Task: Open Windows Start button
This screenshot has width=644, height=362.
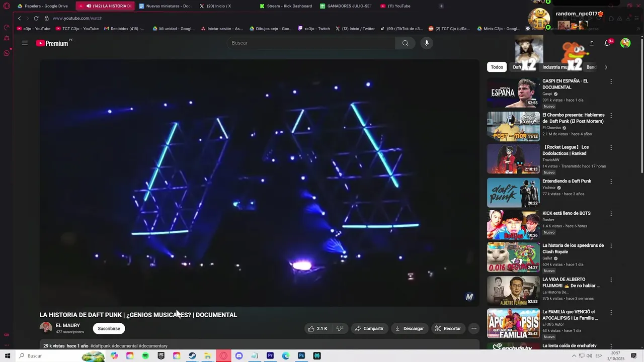Action: tap(8, 356)
